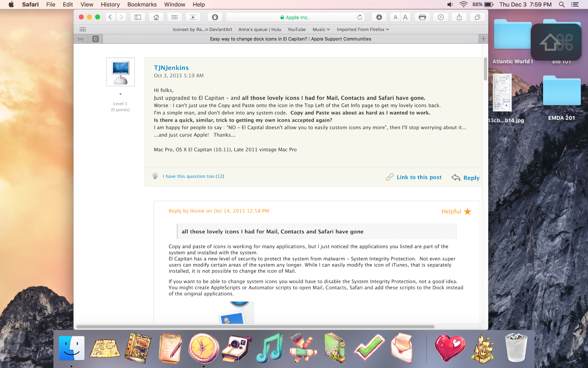588x368 pixels.
Task: Click the date and time in menu bar
Action: [525, 4]
